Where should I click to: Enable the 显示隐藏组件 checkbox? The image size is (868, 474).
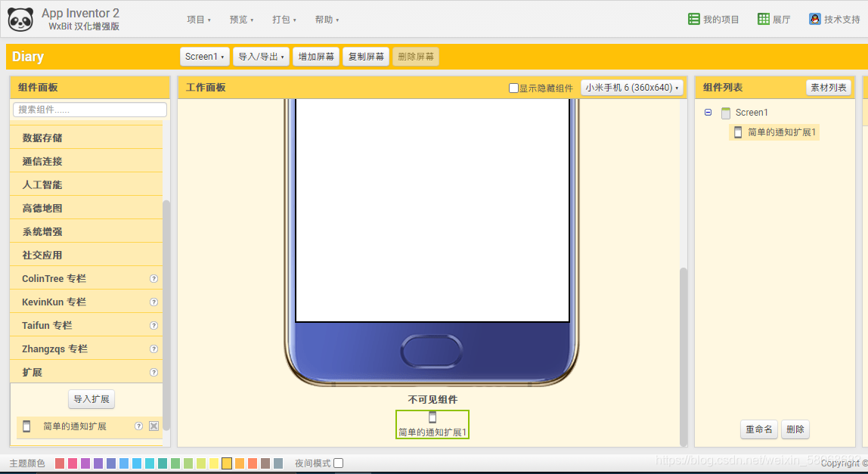pyautogui.click(x=513, y=87)
